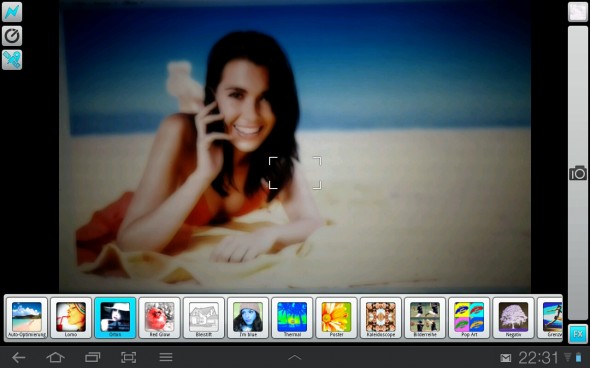Pick the I'm blue filter
This screenshot has height=368, width=590.
click(x=248, y=318)
